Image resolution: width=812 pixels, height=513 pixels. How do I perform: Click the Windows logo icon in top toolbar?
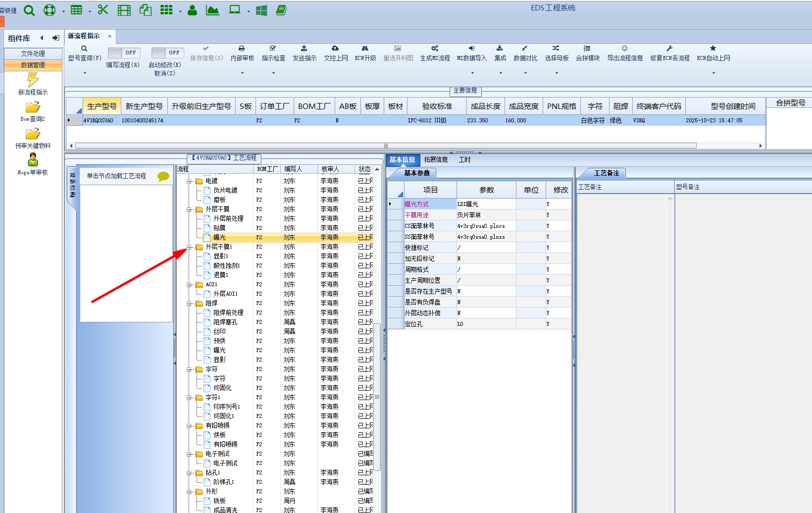click(x=261, y=10)
